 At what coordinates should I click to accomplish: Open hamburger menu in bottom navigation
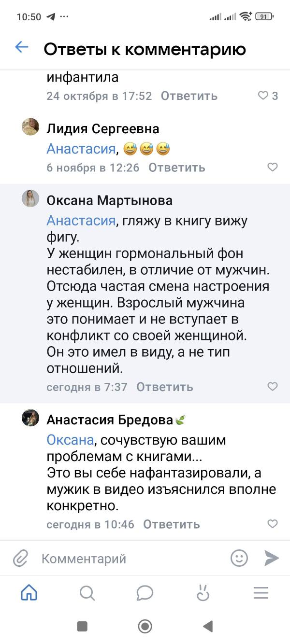coord(261,593)
